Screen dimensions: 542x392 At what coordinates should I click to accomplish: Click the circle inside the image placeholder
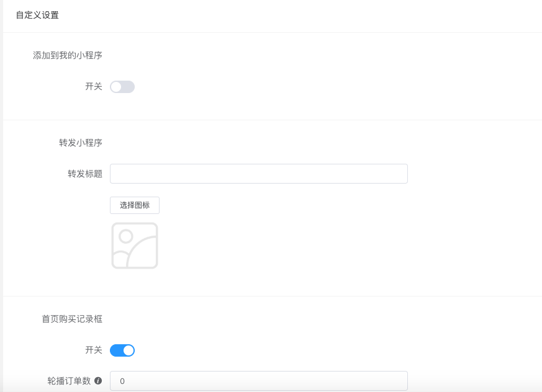coord(126,236)
